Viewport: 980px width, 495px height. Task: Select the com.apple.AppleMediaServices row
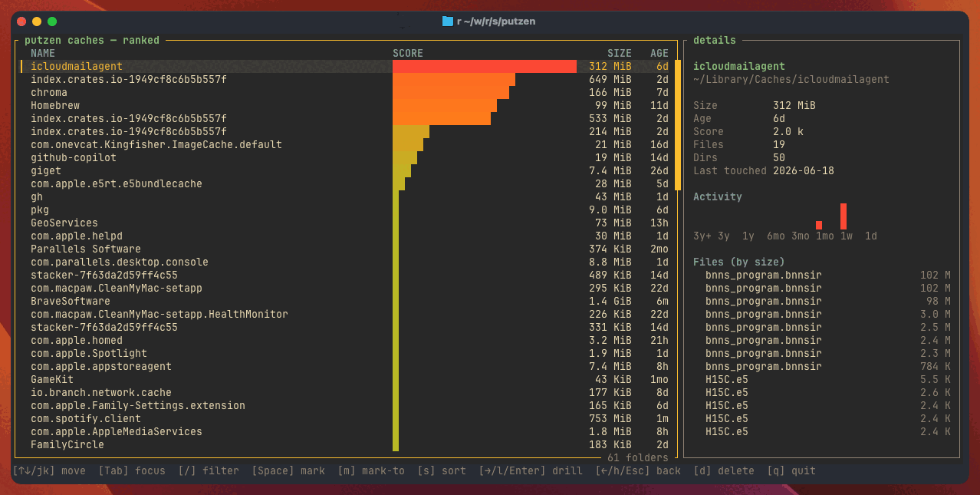coord(346,432)
